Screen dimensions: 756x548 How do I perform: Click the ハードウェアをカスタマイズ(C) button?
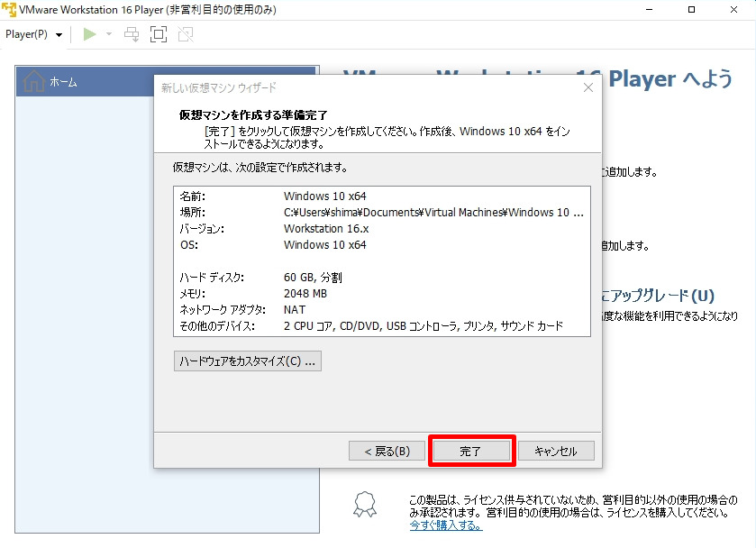247,361
